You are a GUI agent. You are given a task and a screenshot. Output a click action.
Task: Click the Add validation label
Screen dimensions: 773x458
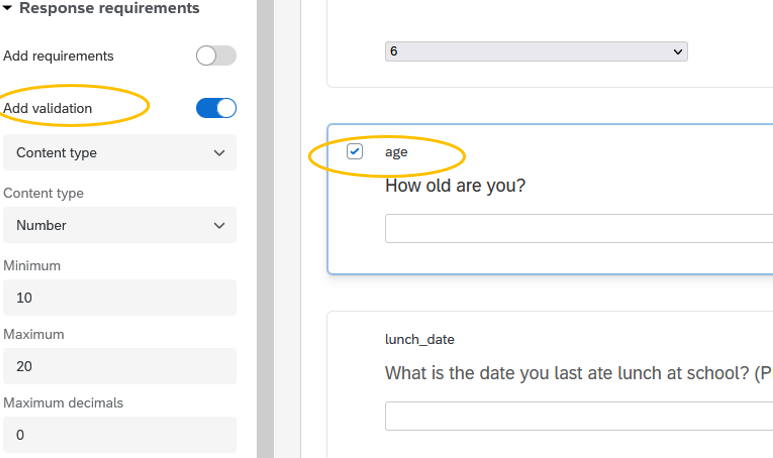[48, 108]
